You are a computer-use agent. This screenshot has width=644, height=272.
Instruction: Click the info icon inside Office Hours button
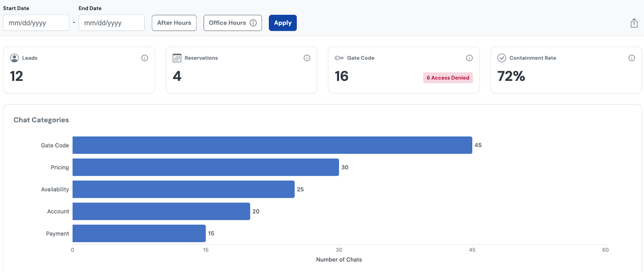pos(253,23)
